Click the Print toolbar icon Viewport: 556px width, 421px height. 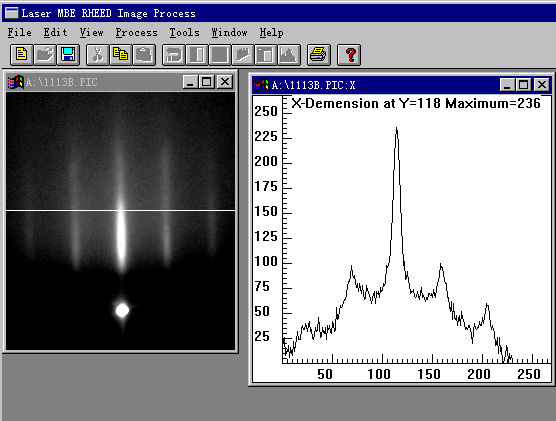[318, 55]
